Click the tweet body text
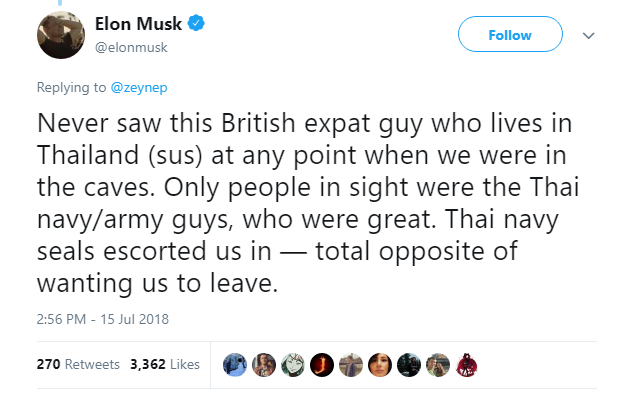This screenshot has width=634, height=398. [308, 203]
